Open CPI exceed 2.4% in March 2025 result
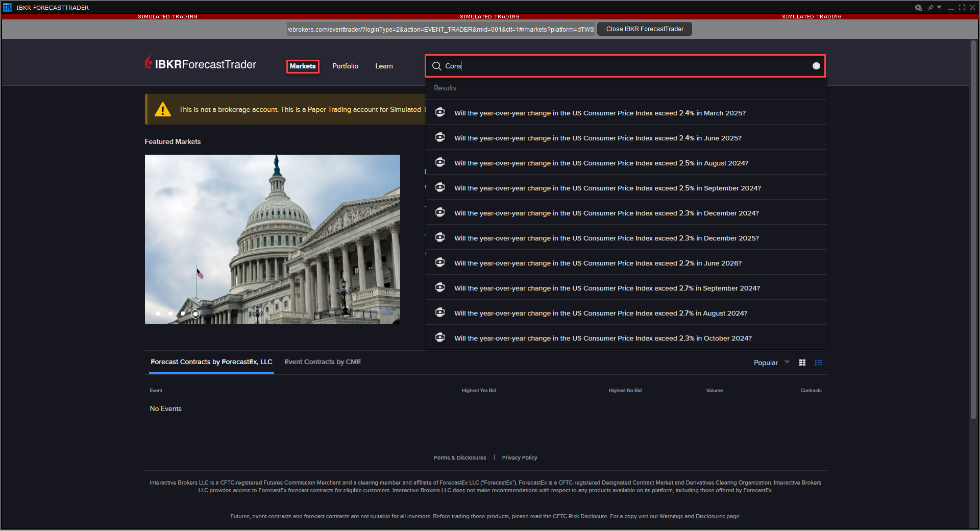980x531 pixels. (x=626, y=112)
